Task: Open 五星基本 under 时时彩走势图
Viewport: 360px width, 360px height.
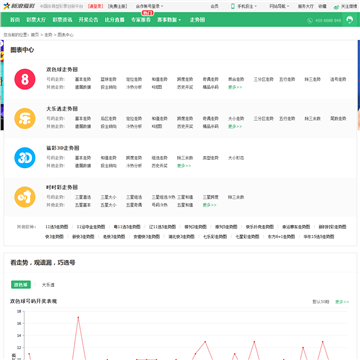Action: tap(83, 205)
